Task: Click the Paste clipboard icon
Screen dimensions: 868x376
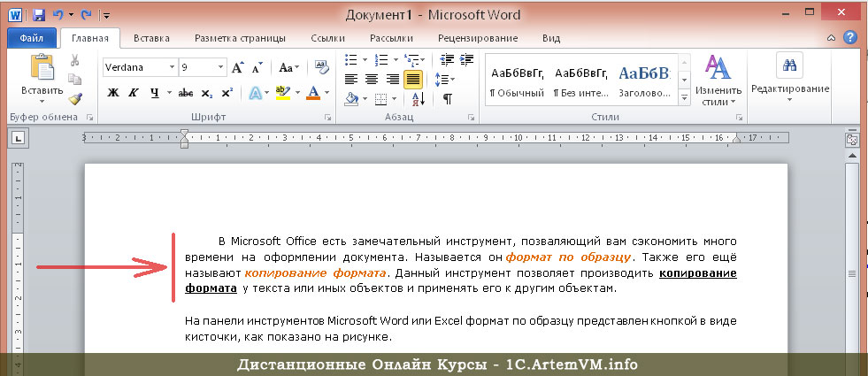Action: pos(42,67)
